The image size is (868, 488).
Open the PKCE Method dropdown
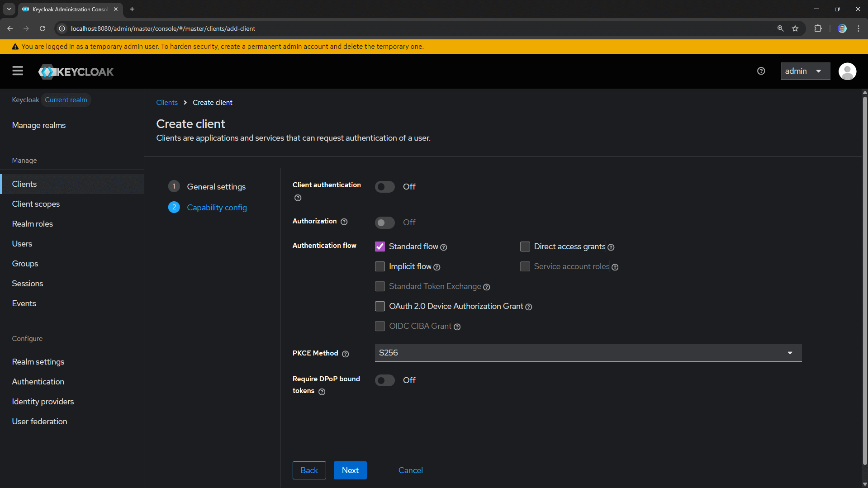790,353
